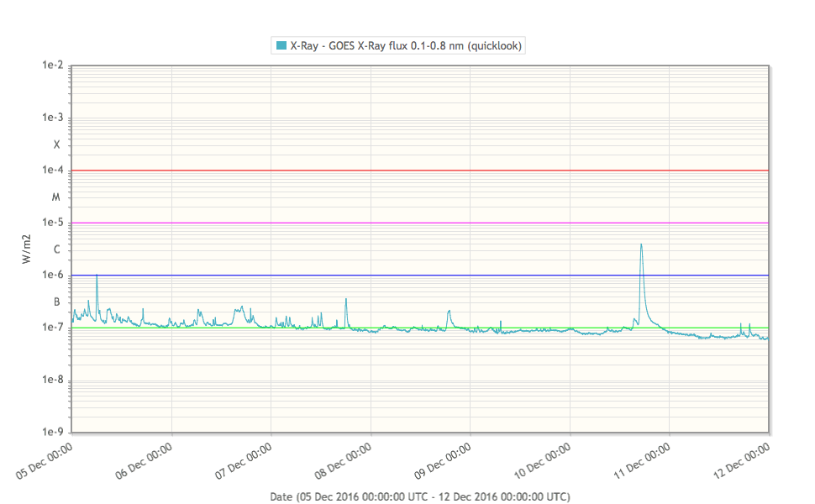
Task: Click the 'X' flare class label
Action: pos(56,145)
